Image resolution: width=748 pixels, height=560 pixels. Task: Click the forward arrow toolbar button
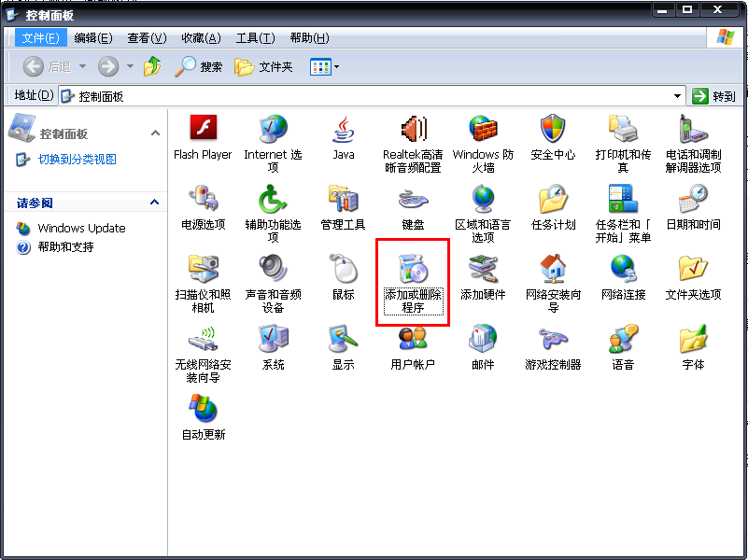point(108,66)
